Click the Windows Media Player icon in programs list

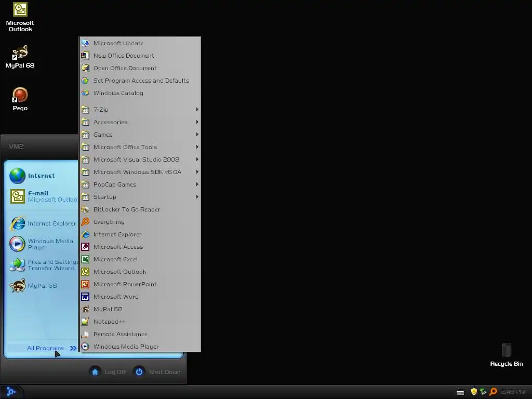85,347
